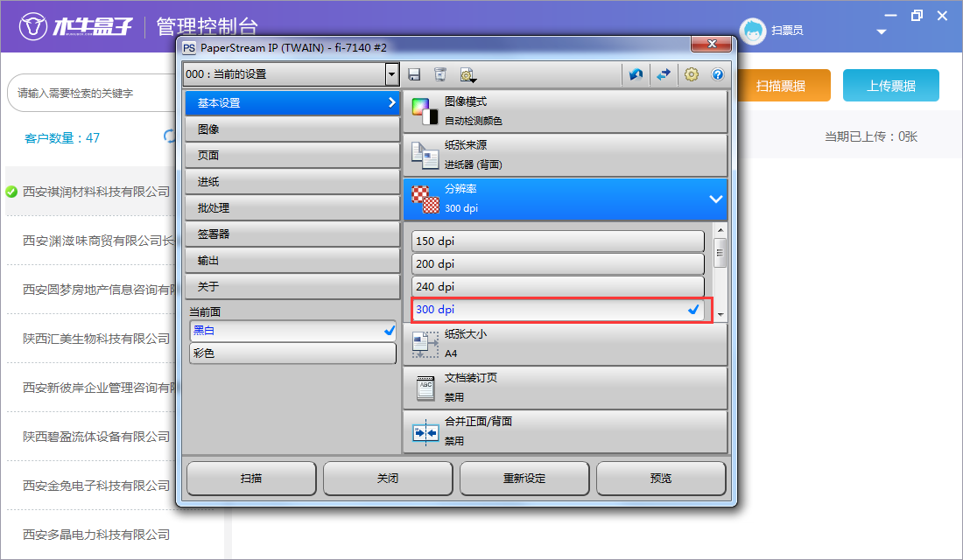Click the 扫描 button
This screenshot has height=560, width=963.
click(x=251, y=479)
